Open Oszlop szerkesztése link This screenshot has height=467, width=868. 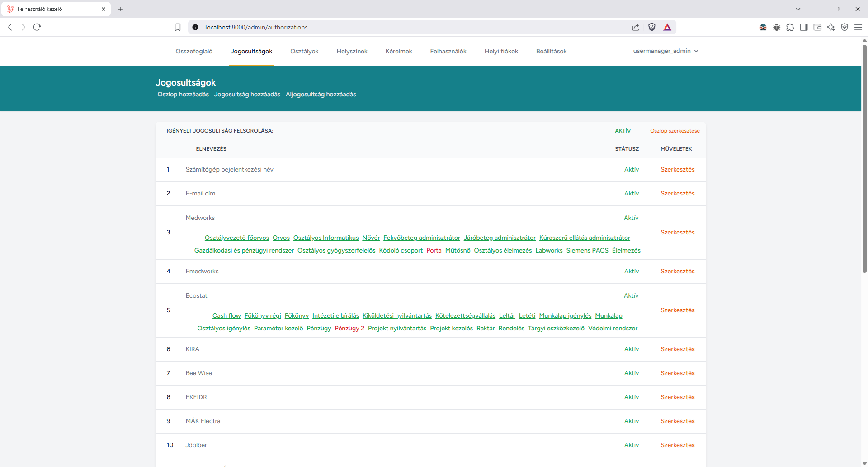click(x=675, y=131)
